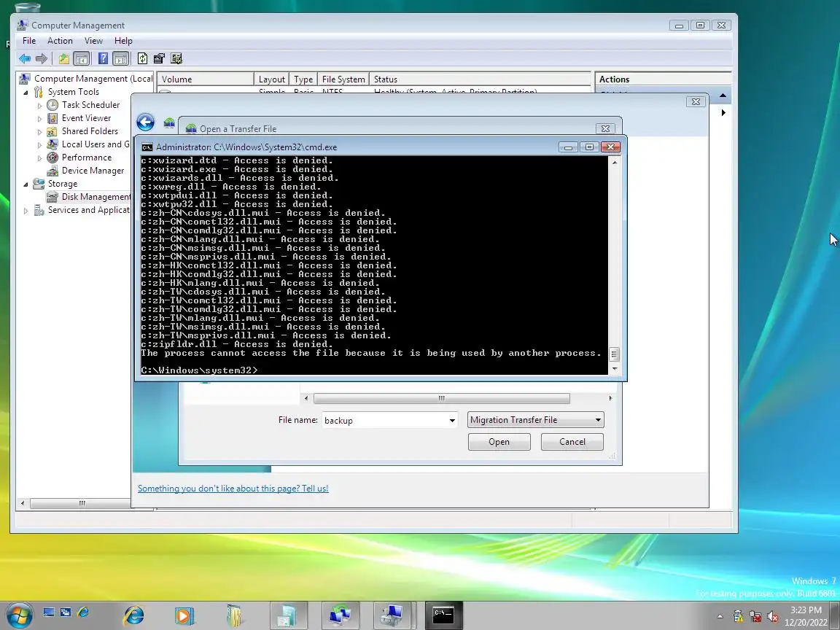This screenshot has height=630, width=840.
Task: Click Switch between windows quick launch icon
Action: click(x=66, y=612)
